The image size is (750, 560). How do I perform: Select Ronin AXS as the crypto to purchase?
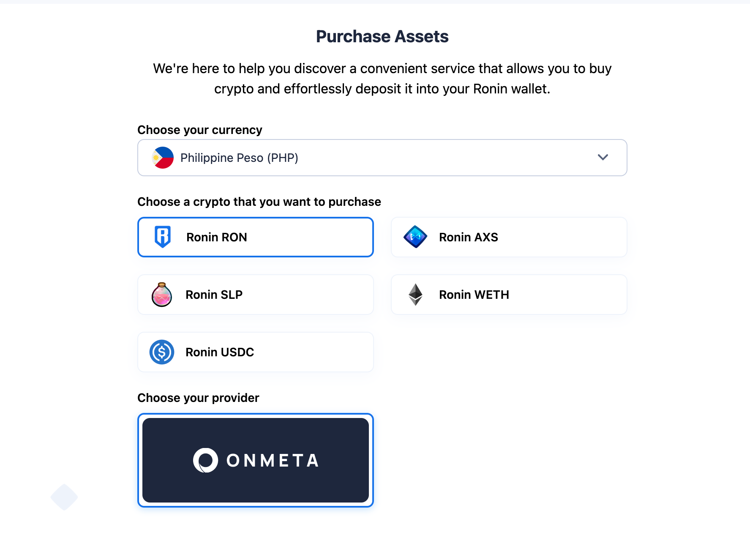[x=508, y=237]
